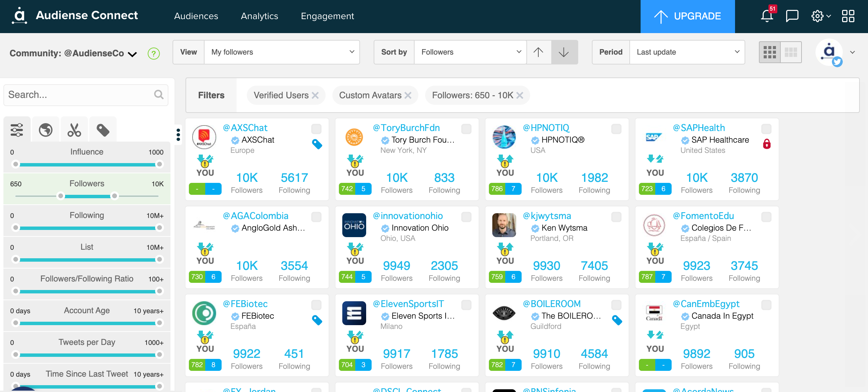Screen dimensions: 868x392
Task: Click the 9949 Followers count on innovationohio
Action: coord(396,266)
